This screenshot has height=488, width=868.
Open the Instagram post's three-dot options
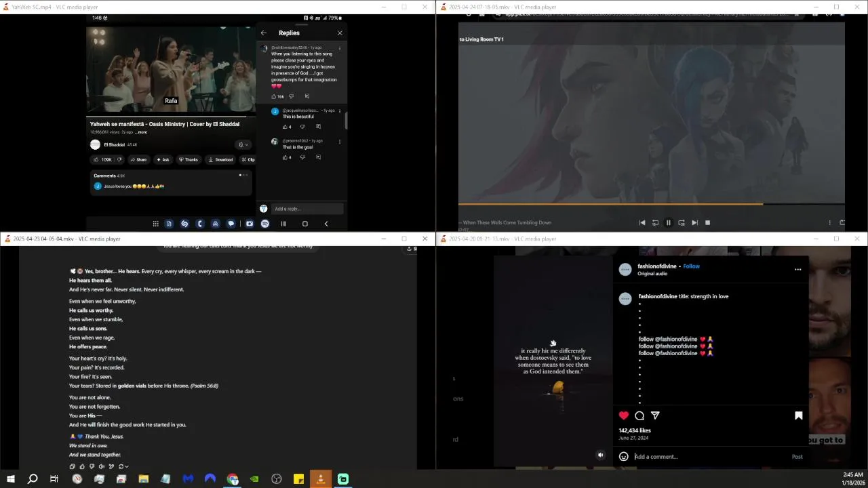click(x=797, y=269)
